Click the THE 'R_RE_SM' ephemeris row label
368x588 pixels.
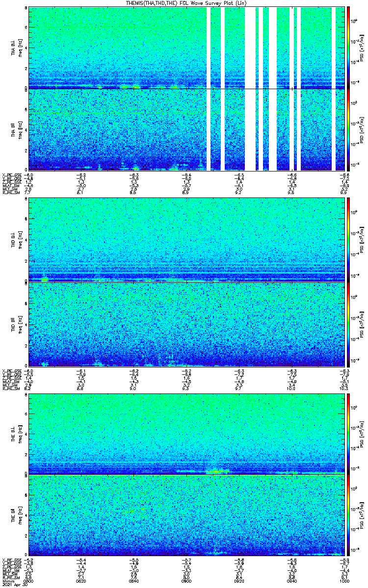click(10, 578)
